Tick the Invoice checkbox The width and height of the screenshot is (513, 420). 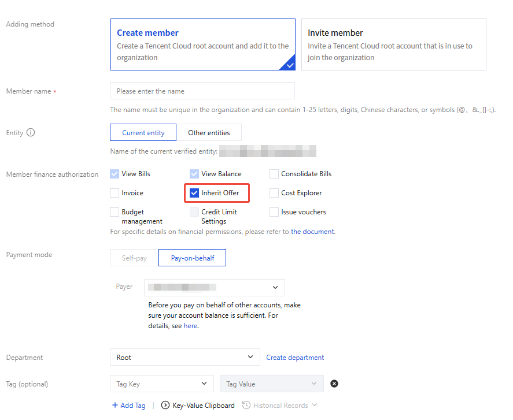pos(115,193)
